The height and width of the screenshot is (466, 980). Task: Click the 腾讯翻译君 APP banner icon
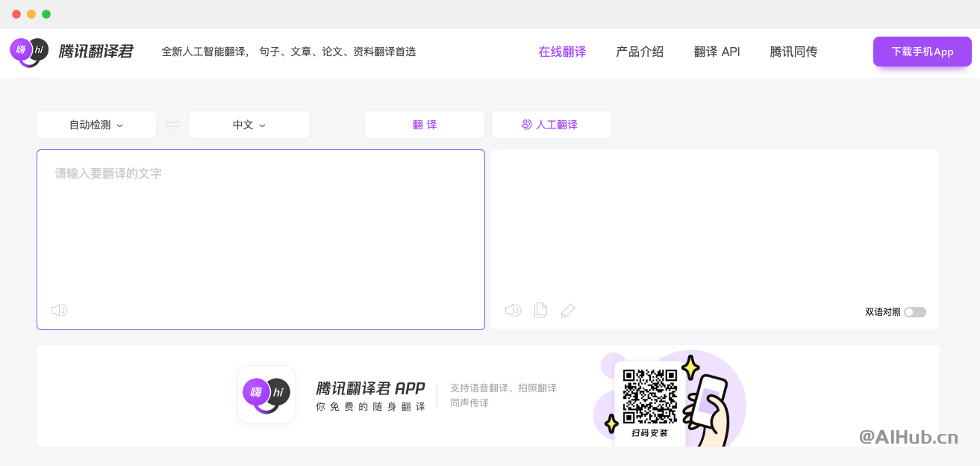(x=266, y=394)
